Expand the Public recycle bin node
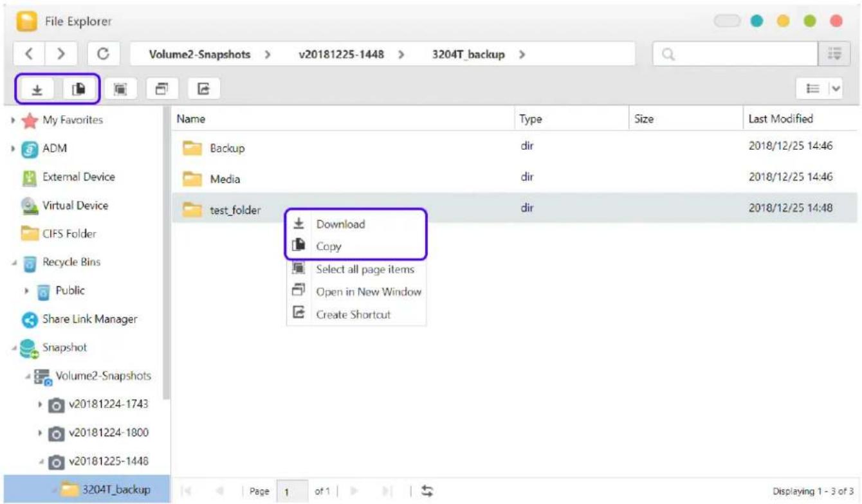This screenshot has height=504, width=862. pyautogui.click(x=28, y=291)
